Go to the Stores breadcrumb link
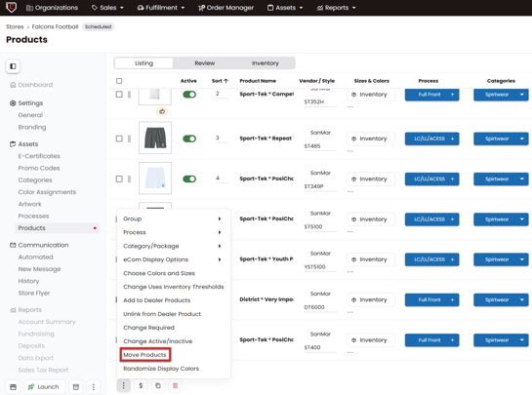Viewport: 532px width, 395px height. [15, 26]
